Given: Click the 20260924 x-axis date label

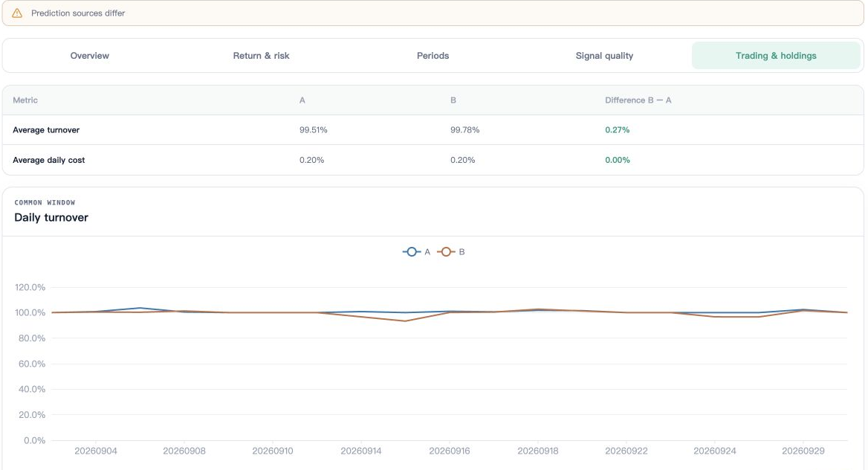Looking at the screenshot, I should click(715, 451).
